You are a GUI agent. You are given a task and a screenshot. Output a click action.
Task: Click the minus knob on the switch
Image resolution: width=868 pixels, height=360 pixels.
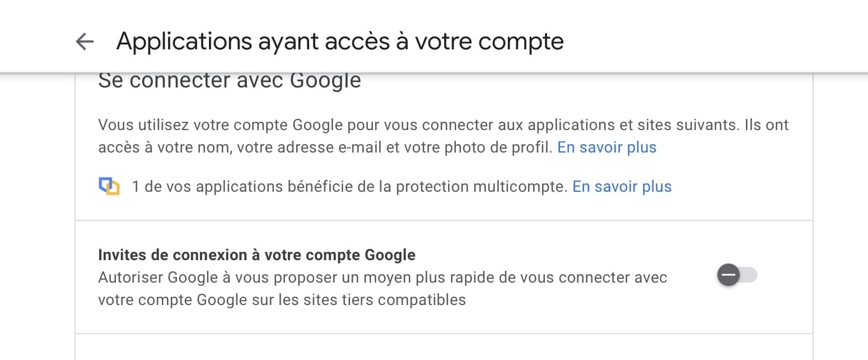[729, 275]
